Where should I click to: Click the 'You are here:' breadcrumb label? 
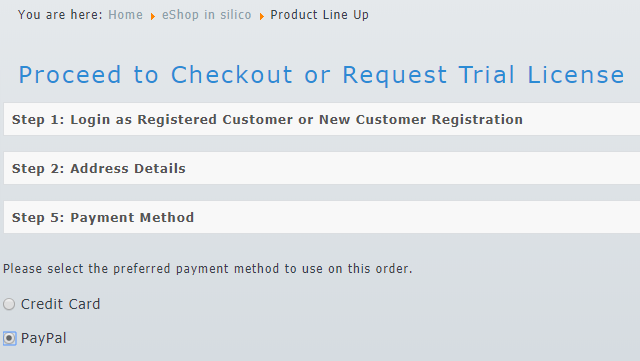[x=60, y=15]
